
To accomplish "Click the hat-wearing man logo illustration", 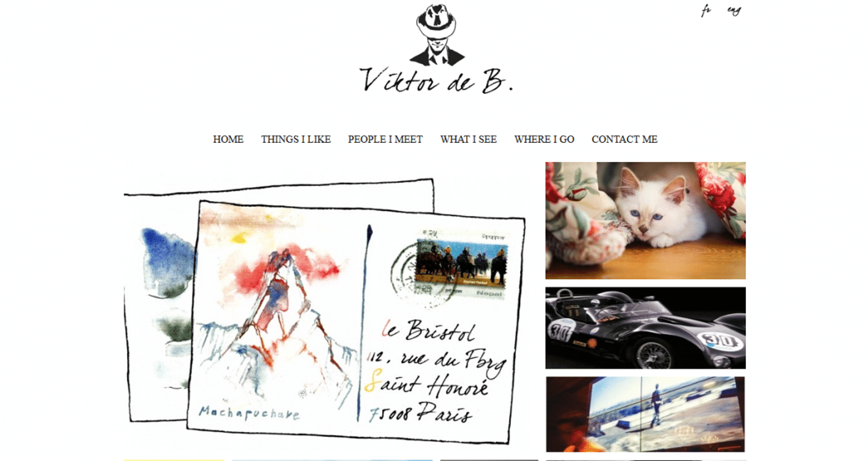I will click(436, 35).
